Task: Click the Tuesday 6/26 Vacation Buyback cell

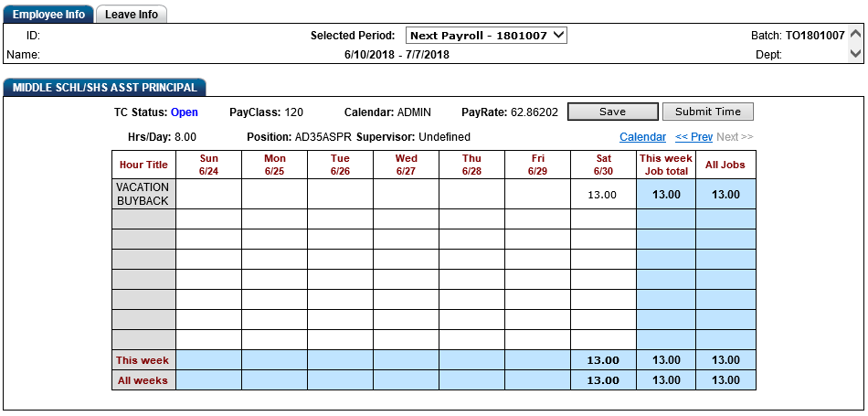Action: pyautogui.click(x=341, y=194)
